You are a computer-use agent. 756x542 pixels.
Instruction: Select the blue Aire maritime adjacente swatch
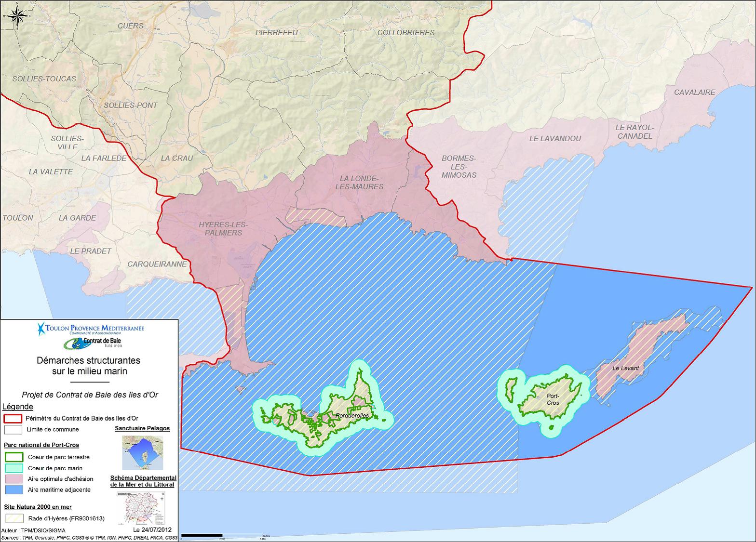[x=13, y=489]
